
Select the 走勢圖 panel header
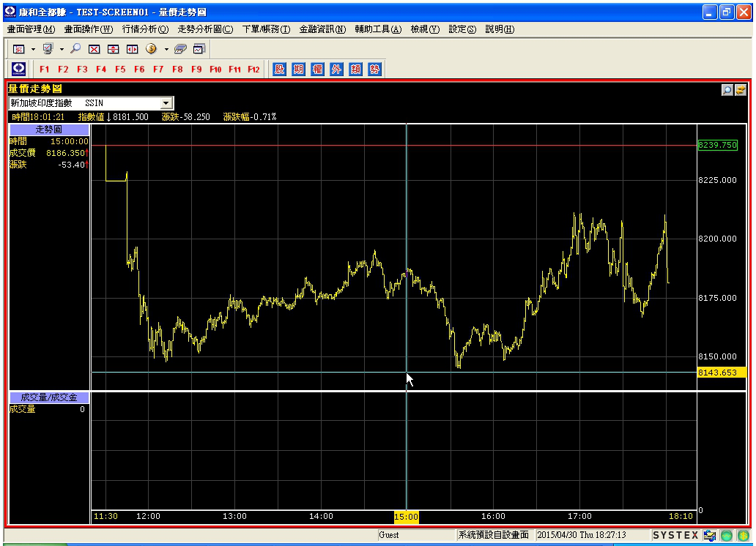click(49, 130)
